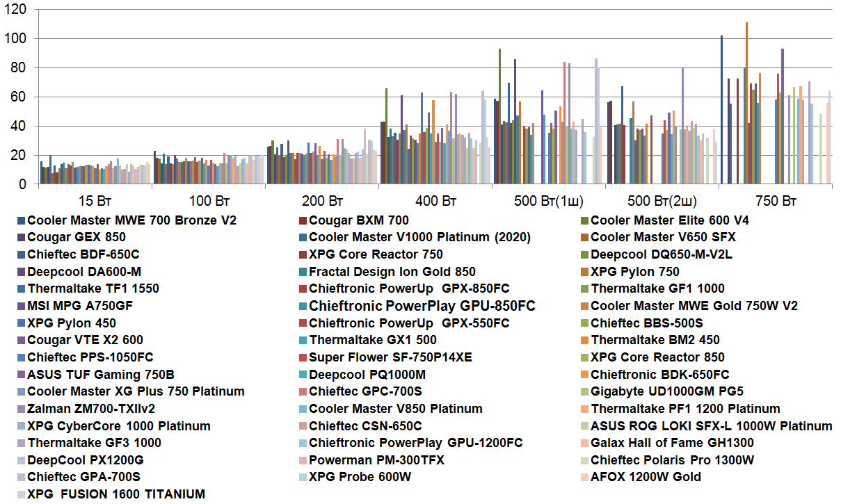Image resolution: width=841 pixels, height=504 pixels.
Task: Click Chieftec CSN-650C legend text
Action: tap(365, 425)
